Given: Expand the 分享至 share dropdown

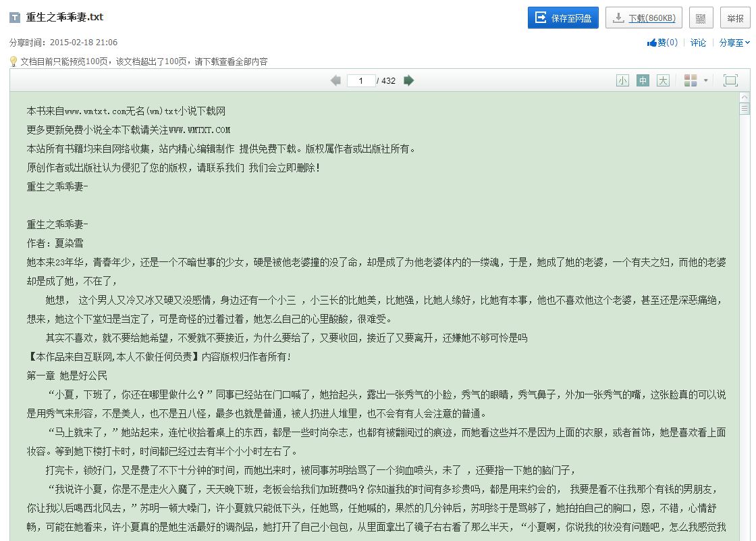Looking at the screenshot, I should (734, 43).
